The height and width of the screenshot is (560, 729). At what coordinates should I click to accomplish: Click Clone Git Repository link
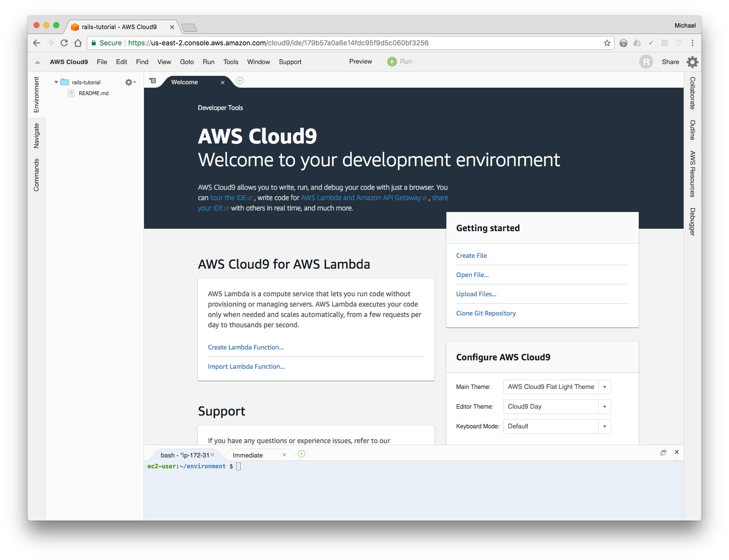486,314
